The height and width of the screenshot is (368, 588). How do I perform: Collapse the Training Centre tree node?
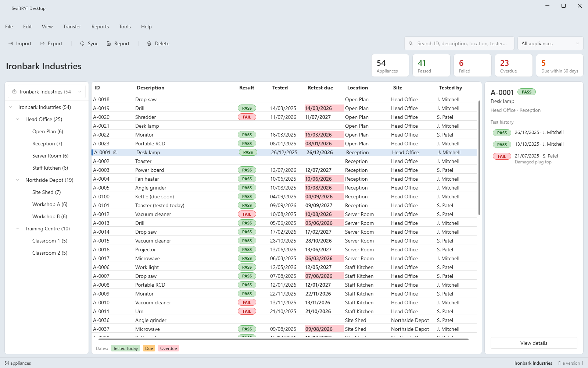pos(18,229)
